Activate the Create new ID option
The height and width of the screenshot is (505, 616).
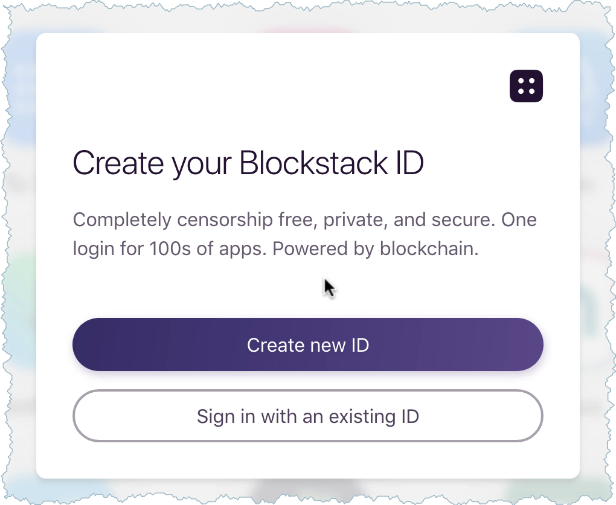[x=308, y=345]
